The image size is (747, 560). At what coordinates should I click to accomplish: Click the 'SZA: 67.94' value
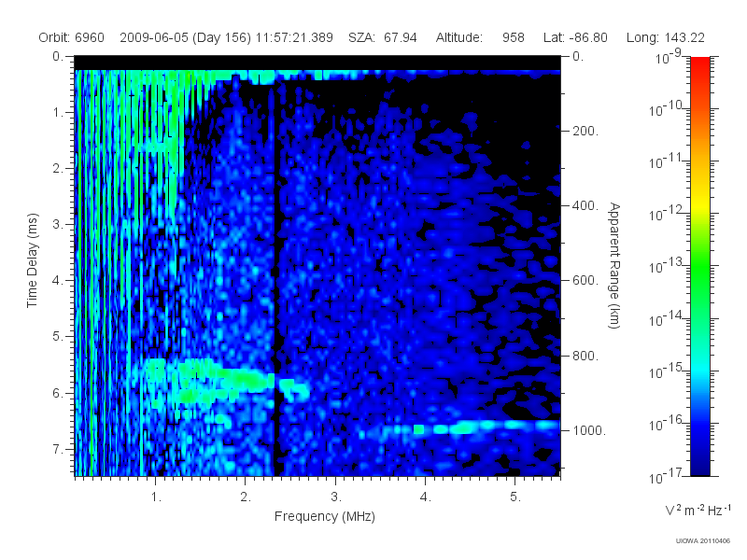coord(383,37)
